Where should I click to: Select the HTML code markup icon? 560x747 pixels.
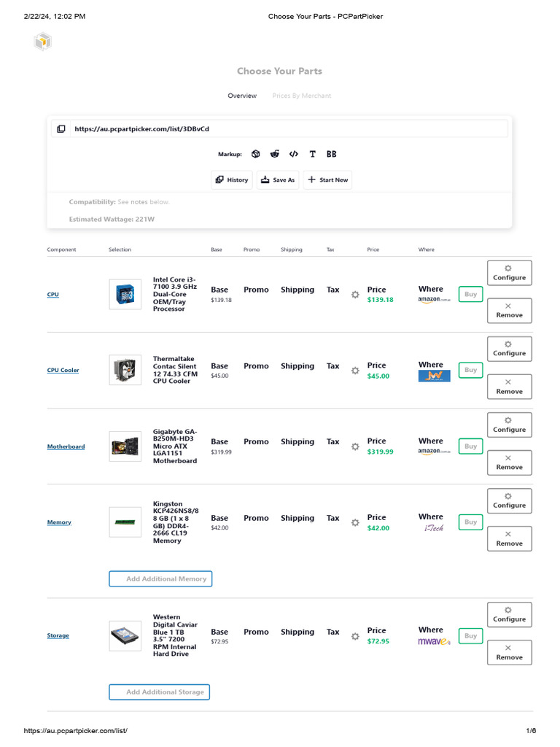coord(294,154)
